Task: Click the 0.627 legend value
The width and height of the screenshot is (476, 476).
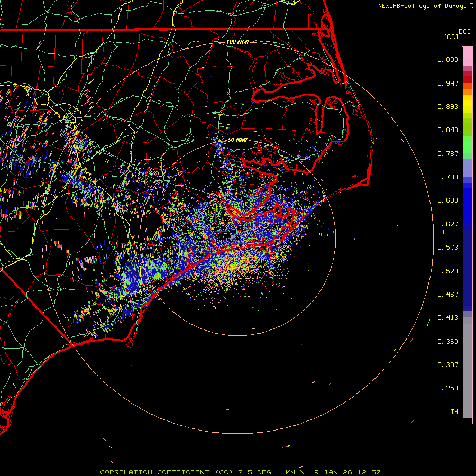Action: 448,224
